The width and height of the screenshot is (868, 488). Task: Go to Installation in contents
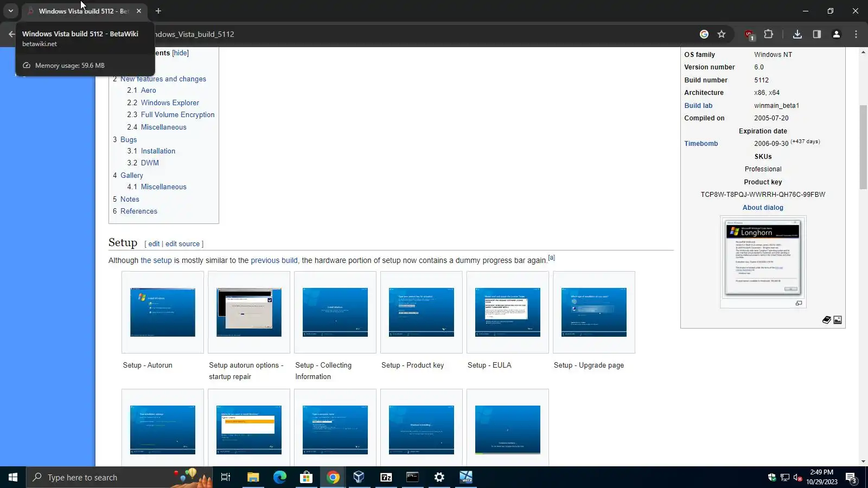[158, 151]
